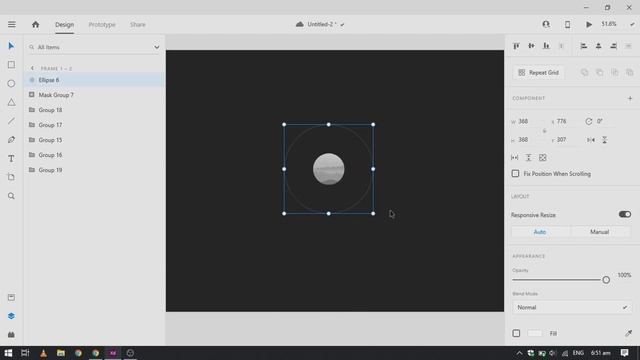
Task: Align selected object to bottom
Action: coord(546,46)
